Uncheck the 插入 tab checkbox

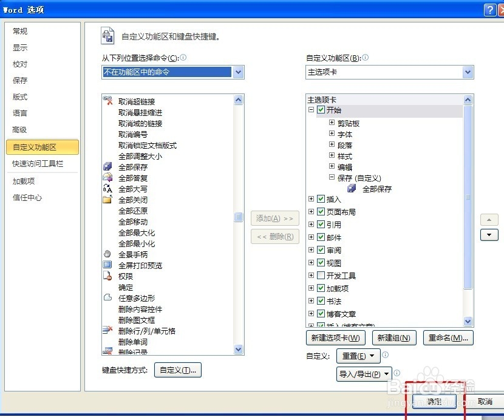321,199
